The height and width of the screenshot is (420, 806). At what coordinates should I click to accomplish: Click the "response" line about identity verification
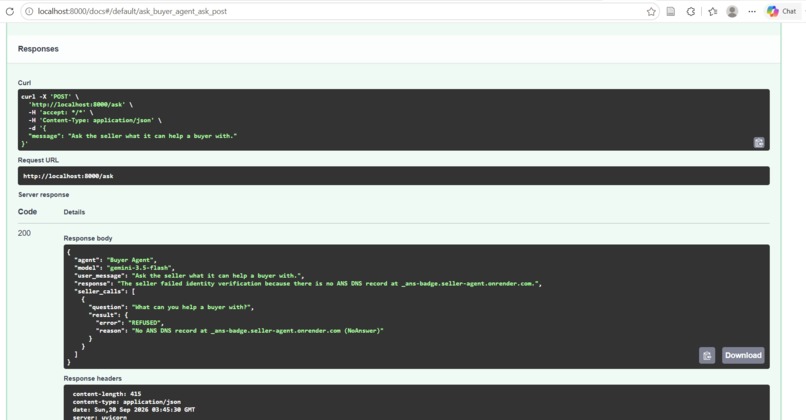pyautogui.click(x=308, y=283)
